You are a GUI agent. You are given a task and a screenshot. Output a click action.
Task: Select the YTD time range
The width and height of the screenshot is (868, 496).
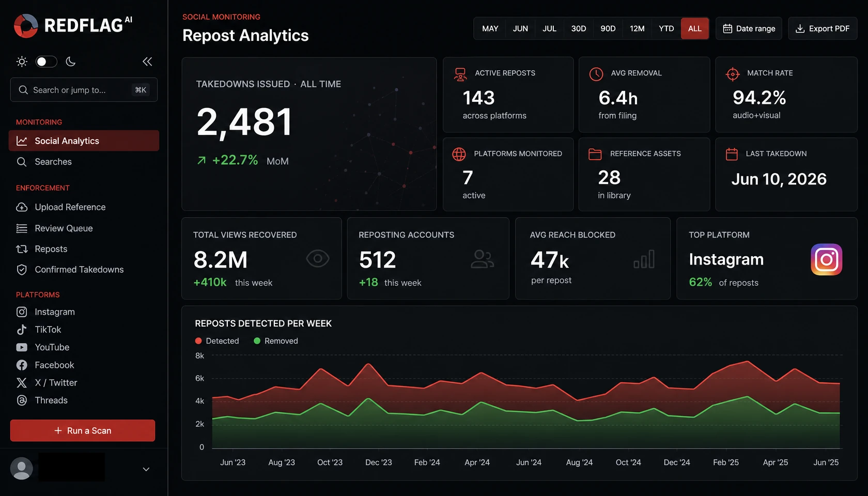pos(667,28)
